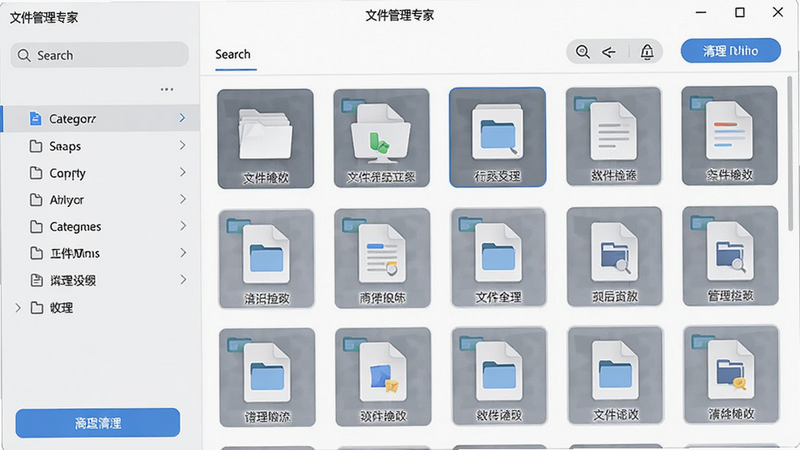Click the folder icon next to Categmes

tap(36, 226)
